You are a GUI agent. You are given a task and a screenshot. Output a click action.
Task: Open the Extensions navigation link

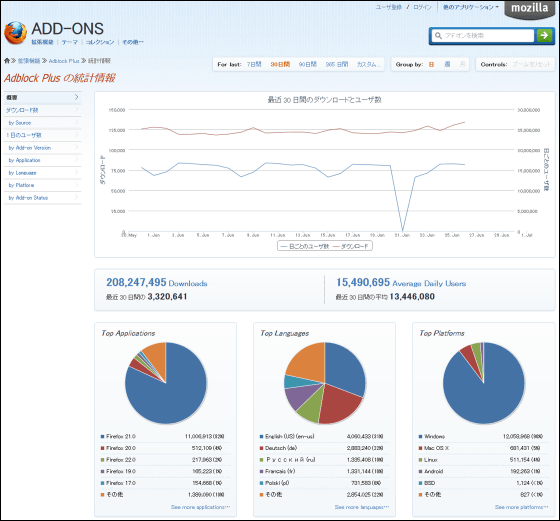coord(42,42)
